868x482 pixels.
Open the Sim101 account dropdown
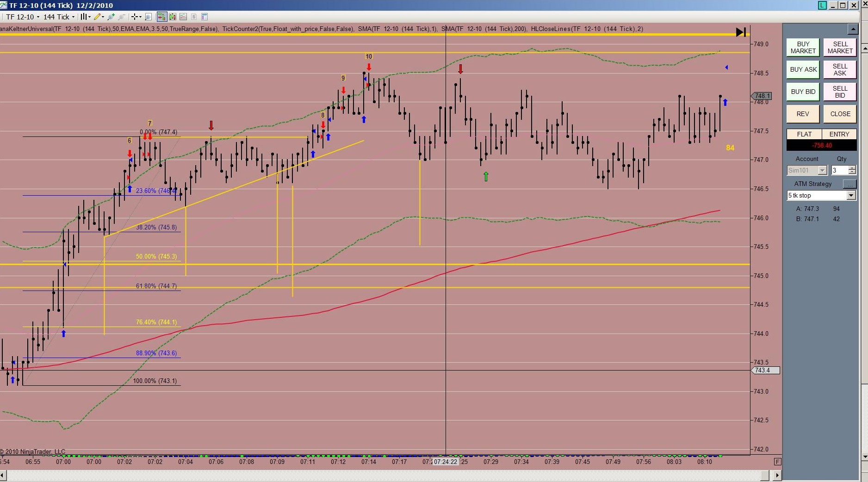pyautogui.click(x=807, y=170)
